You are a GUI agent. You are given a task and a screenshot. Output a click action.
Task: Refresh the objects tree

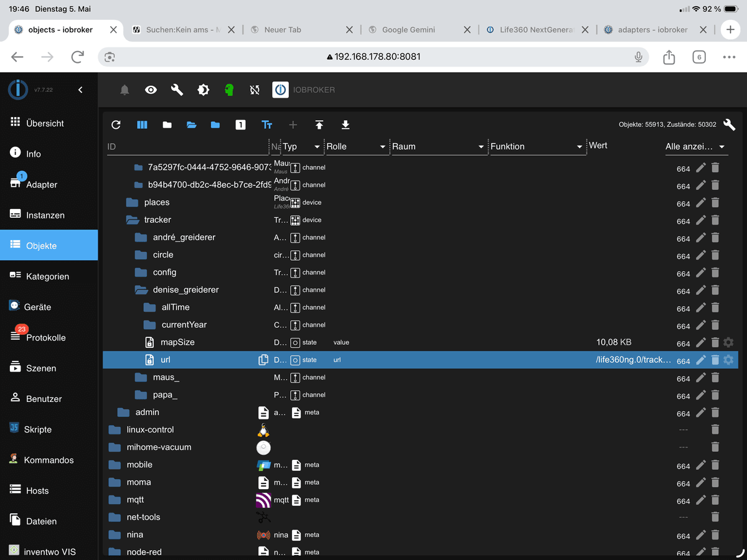[116, 125]
